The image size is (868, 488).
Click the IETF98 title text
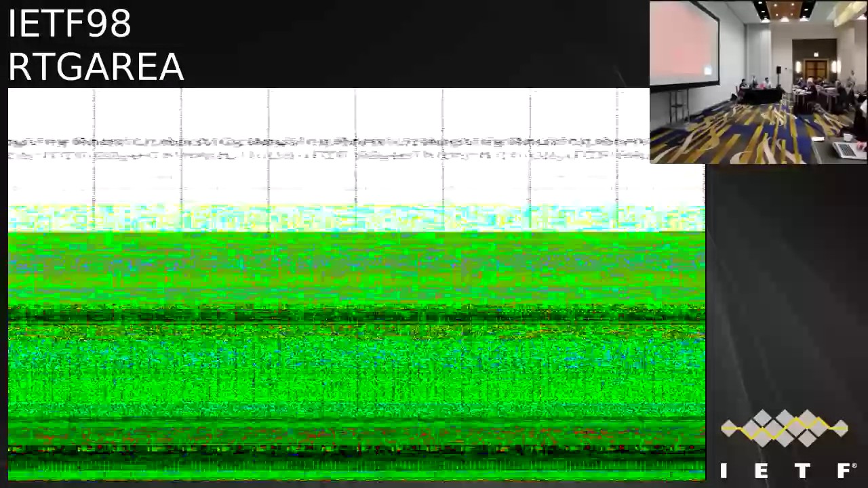[69, 24]
